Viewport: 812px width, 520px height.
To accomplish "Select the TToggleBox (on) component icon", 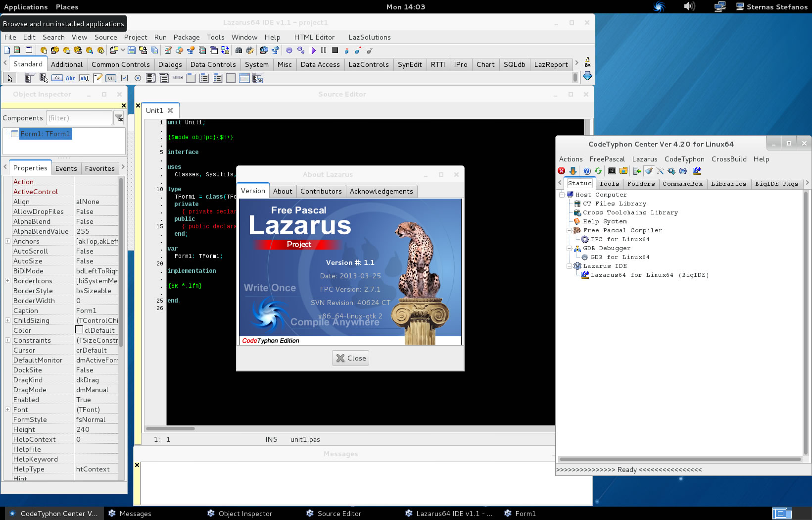I will [111, 78].
